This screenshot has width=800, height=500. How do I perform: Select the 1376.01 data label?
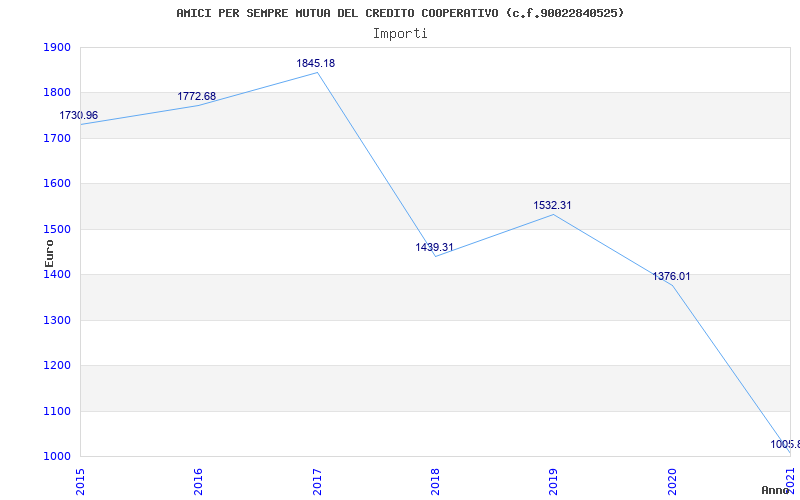point(671,277)
